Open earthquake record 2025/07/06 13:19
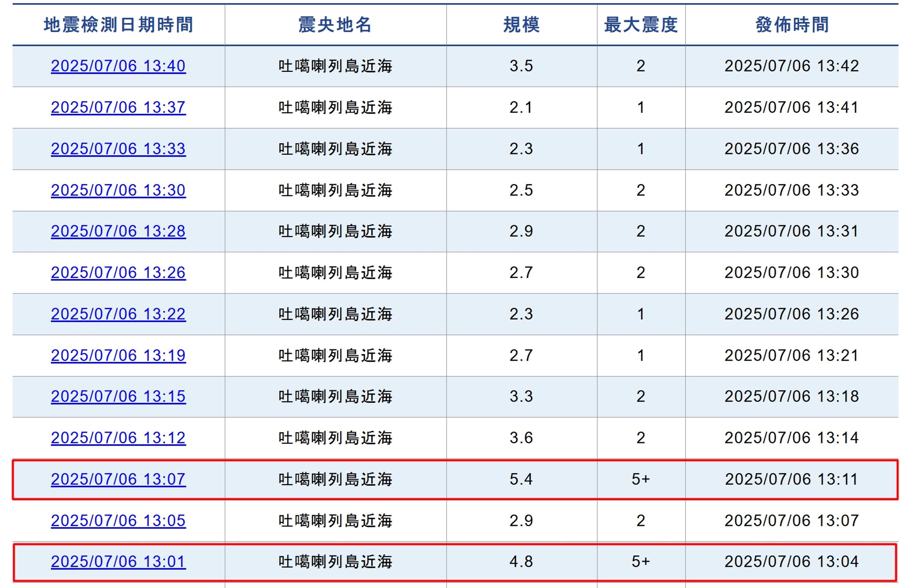 pos(118,355)
